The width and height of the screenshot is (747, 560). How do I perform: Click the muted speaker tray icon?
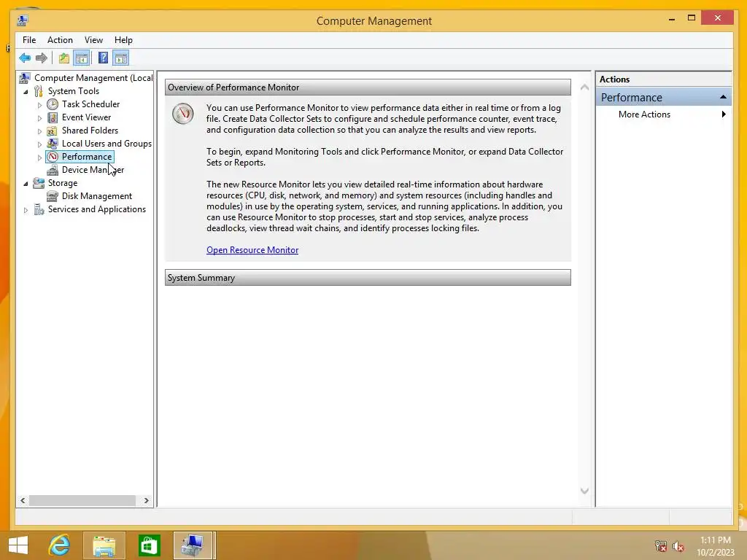[x=678, y=547]
